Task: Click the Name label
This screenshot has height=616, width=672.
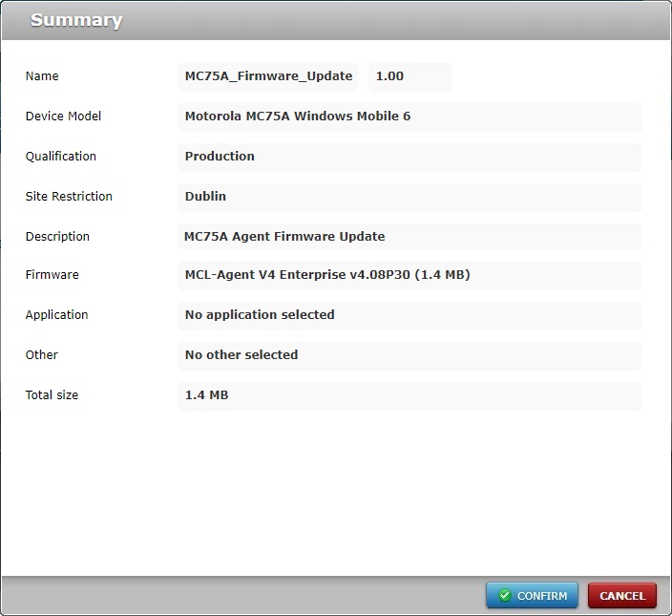Action: coord(42,75)
